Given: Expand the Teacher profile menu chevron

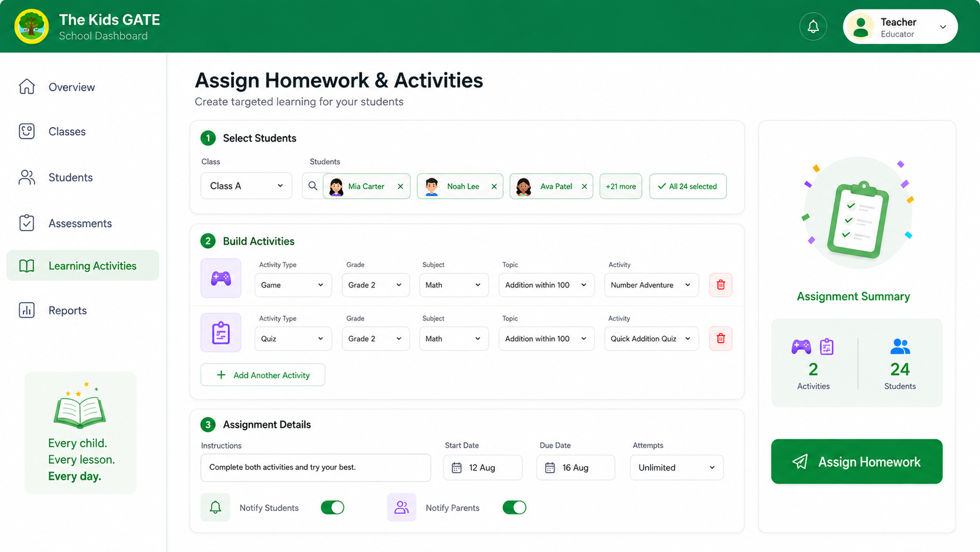Looking at the screenshot, I should (x=942, y=27).
